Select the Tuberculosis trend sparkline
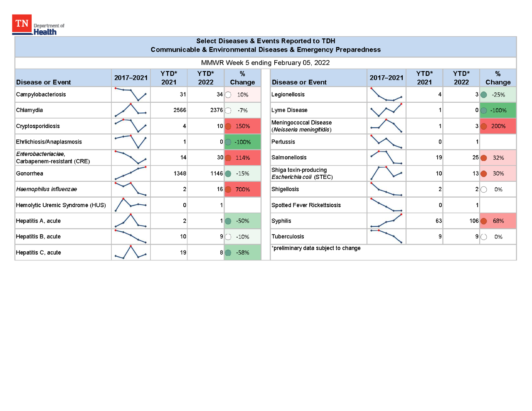The height and width of the screenshot is (411, 532). [x=386, y=236]
